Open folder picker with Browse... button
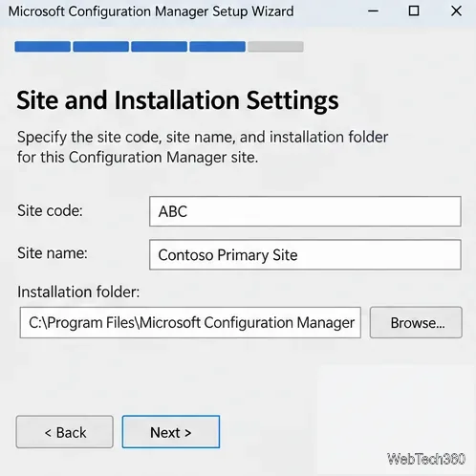The image size is (476, 476). pyautogui.click(x=416, y=322)
